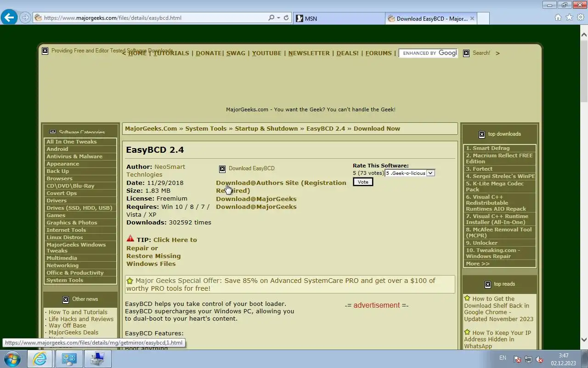Click the Windows Start button
Screen dimensions: 588x368
(12, 359)
